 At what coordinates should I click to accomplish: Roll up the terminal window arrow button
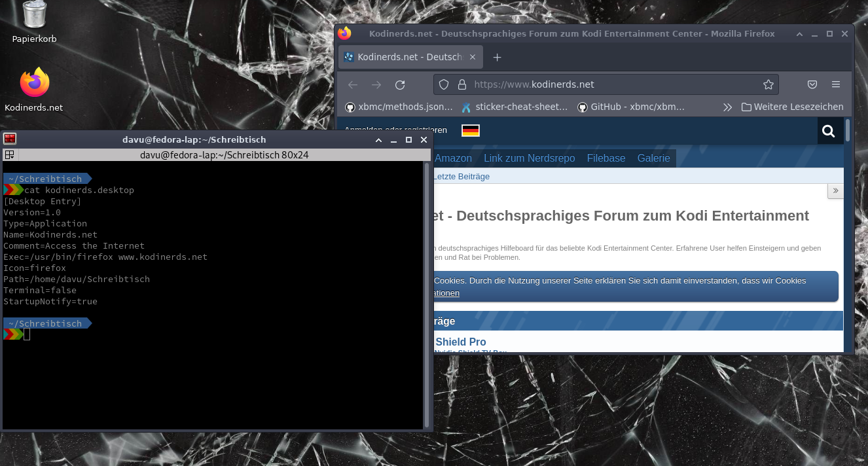[x=378, y=139]
